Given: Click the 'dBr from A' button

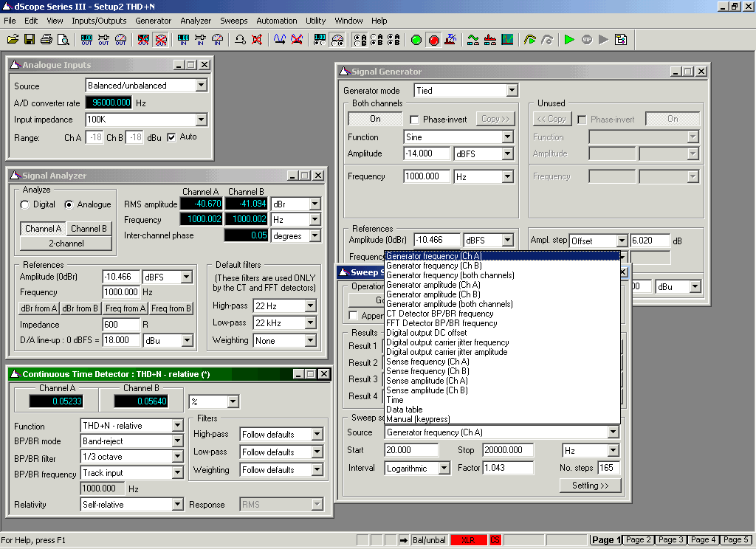Looking at the screenshot, I should coord(39,308).
